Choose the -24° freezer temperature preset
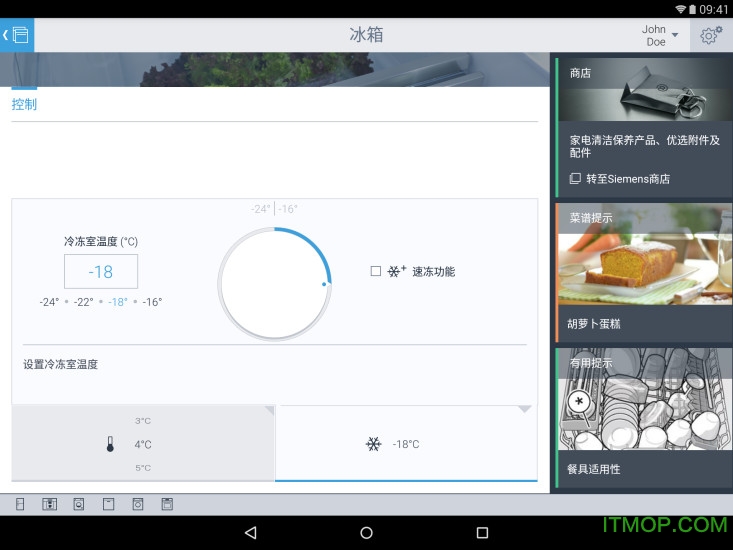 click(x=49, y=302)
